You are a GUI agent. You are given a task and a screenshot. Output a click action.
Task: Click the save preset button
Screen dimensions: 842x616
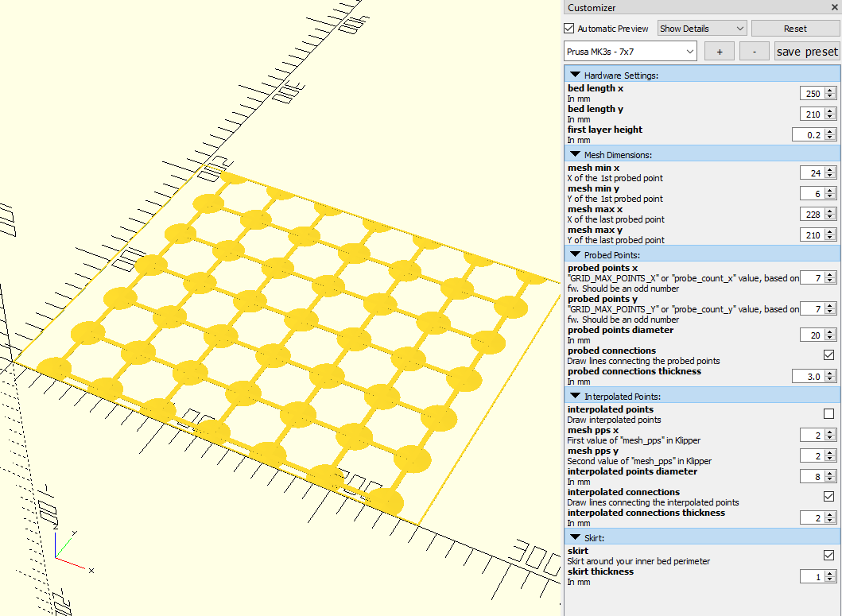tap(806, 52)
